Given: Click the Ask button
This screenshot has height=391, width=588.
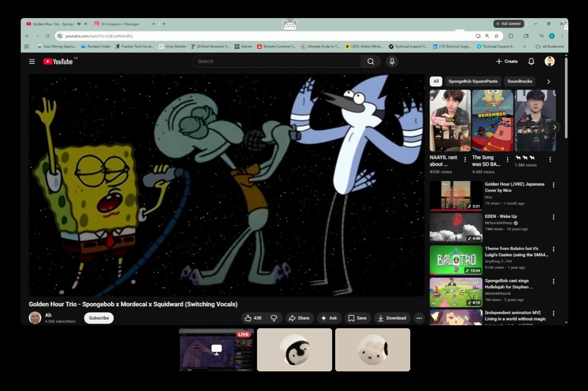Looking at the screenshot, I should 329,318.
